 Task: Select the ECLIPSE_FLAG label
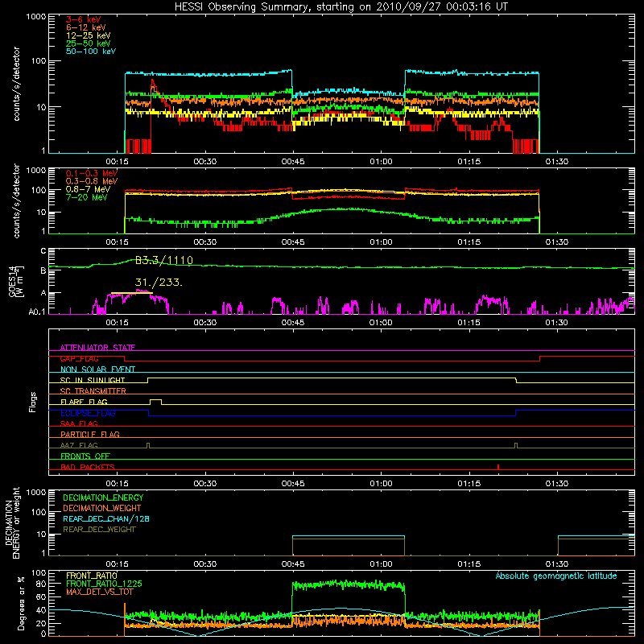click(x=88, y=413)
